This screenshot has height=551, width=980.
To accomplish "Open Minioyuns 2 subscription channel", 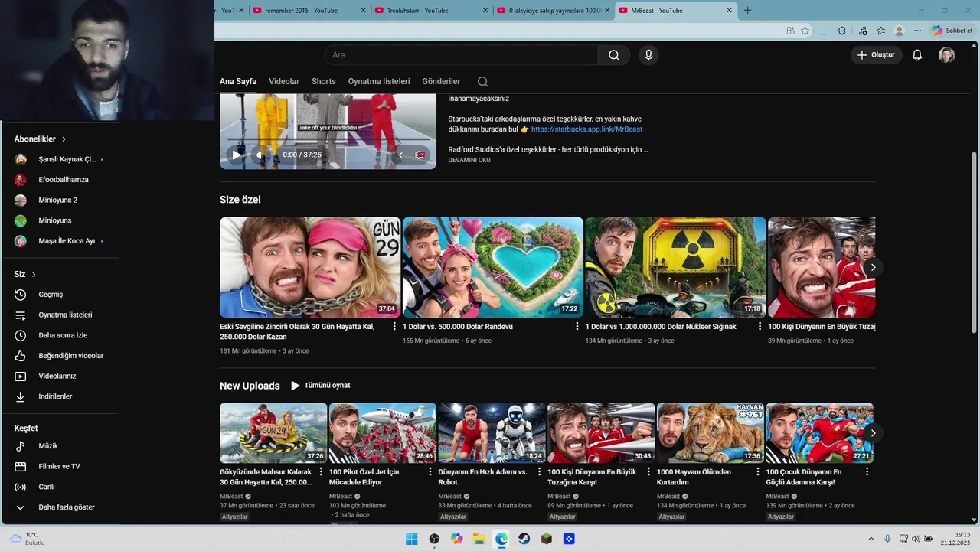I will point(60,200).
